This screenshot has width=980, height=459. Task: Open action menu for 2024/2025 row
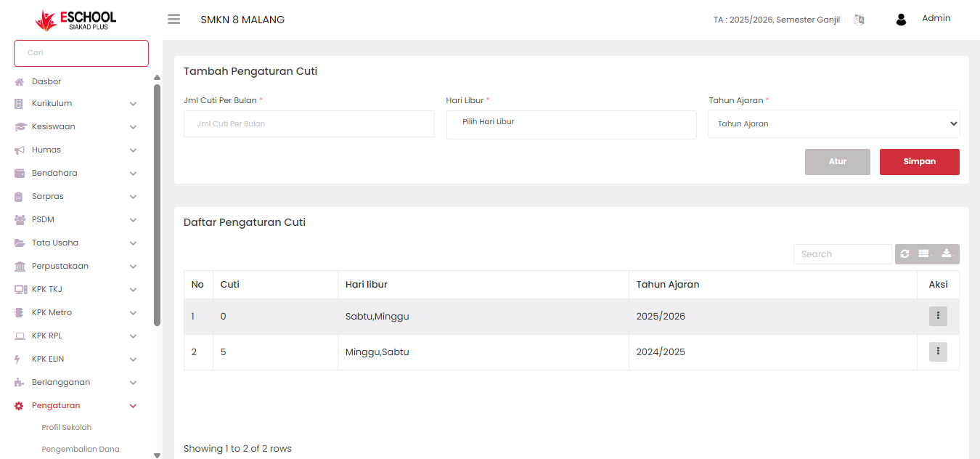pyautogui.click(x=938, y=352)
